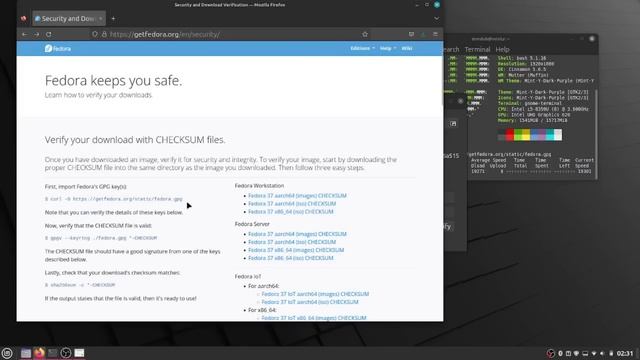Click the shield tracking protection icon
This screenshot has width=640, height=360.
(x=95, y=34)
